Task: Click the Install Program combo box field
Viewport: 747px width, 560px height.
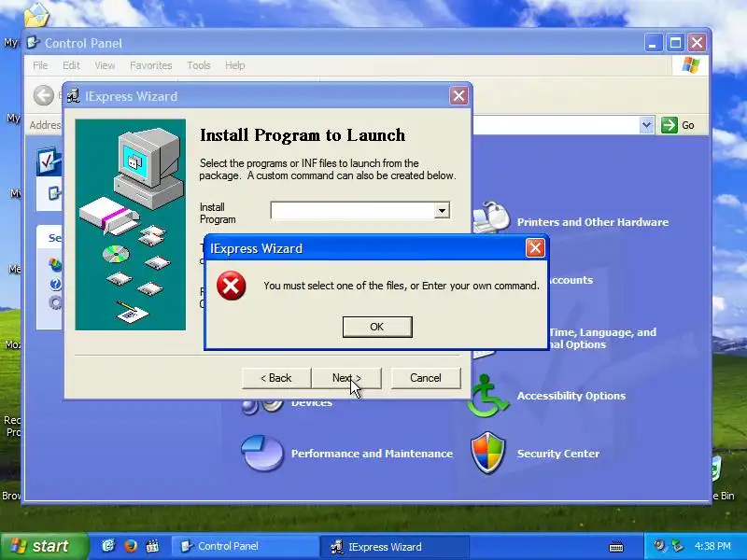Action: pos(360,211)
